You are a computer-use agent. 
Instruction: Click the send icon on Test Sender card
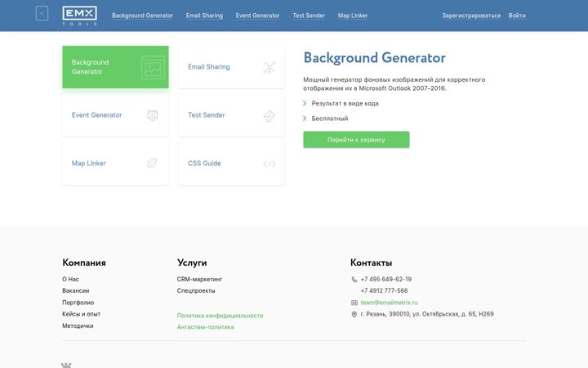(x=269, y=115)
